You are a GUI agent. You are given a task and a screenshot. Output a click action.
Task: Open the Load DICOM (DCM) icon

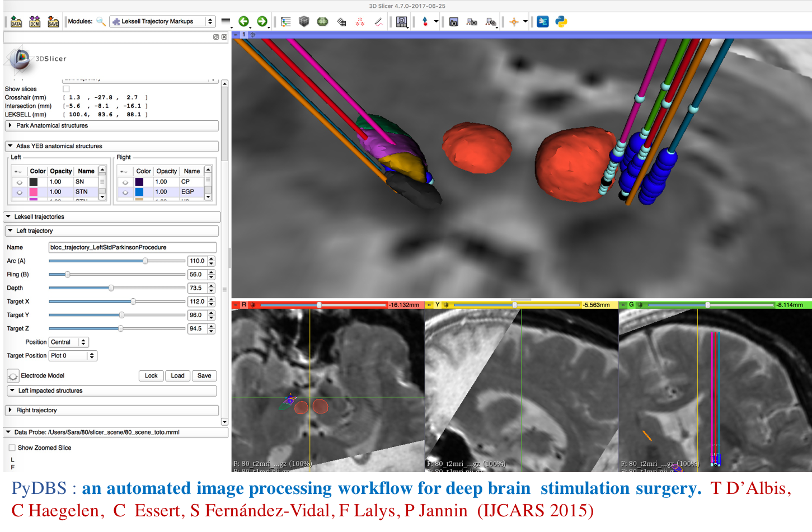pos(35,22)
